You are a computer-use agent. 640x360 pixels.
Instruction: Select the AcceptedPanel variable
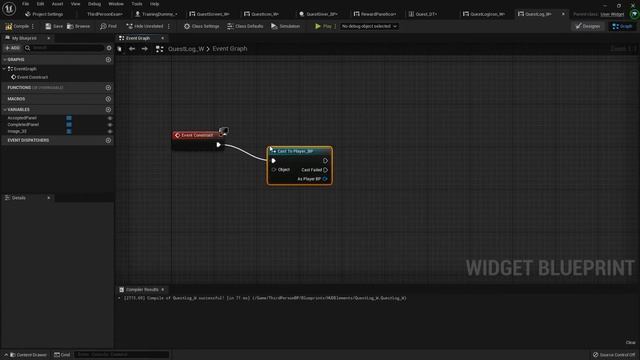22,118
